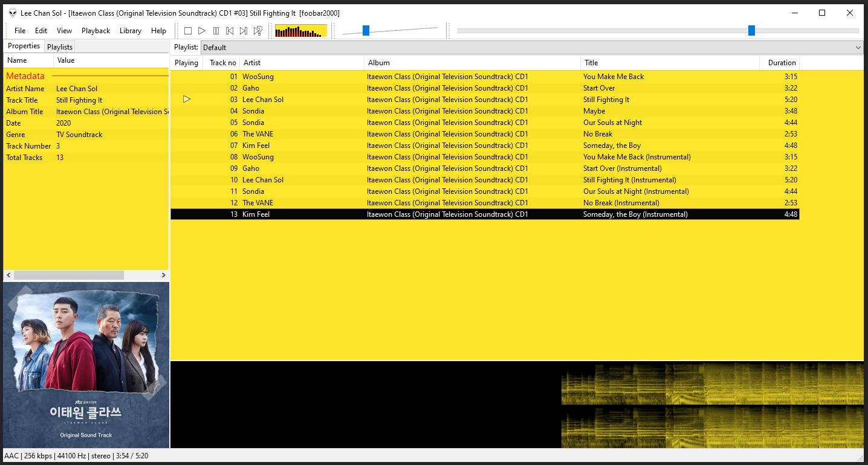Viewport: 868px width, 465px height.
Task: Click the Date 2020 property row
Action: (86, 123)
